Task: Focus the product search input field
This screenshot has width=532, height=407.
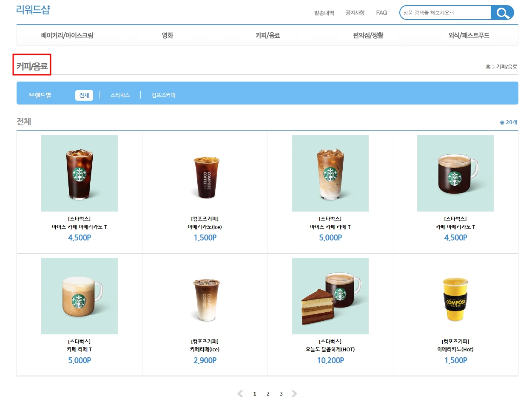Action: click(x=445, y=13)
